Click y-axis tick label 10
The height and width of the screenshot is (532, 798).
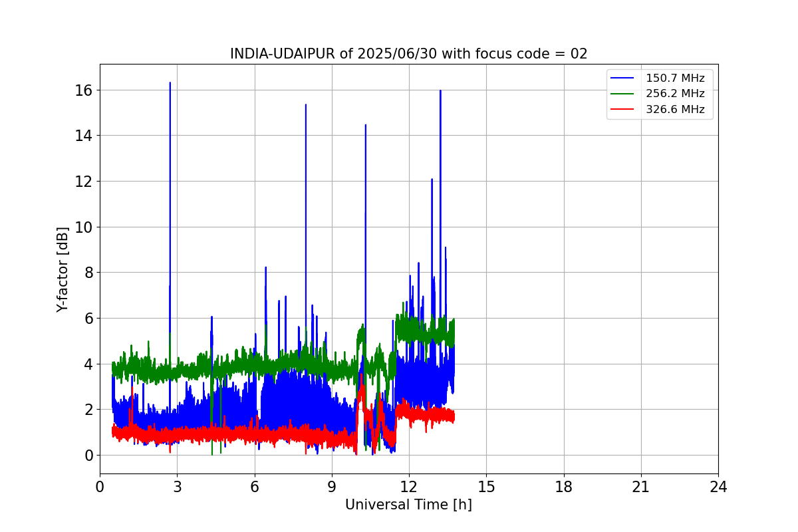(84, 227)
